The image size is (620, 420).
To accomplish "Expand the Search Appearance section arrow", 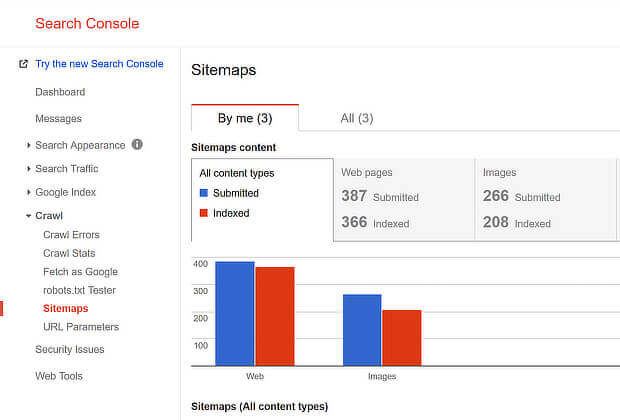I will click(x=28, y=146).
